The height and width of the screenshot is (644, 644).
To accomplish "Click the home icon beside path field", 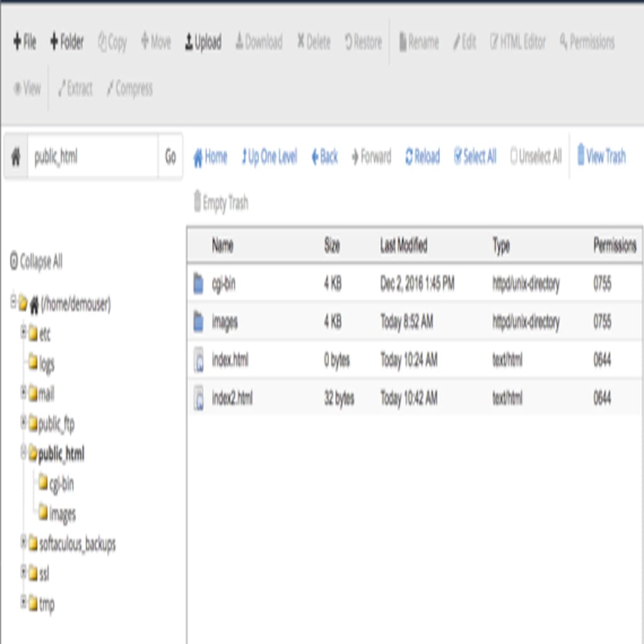I will coord(16,157).
